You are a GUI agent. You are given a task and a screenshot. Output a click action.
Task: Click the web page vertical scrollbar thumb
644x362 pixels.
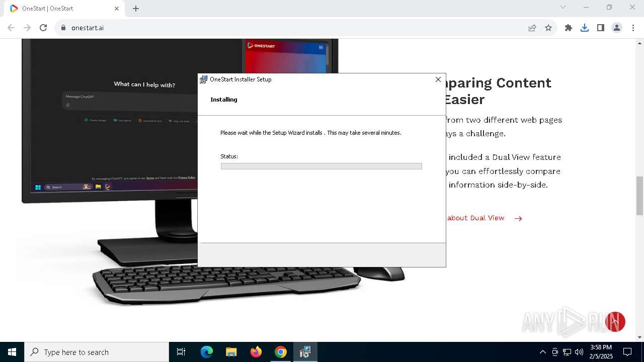[639, 196]
